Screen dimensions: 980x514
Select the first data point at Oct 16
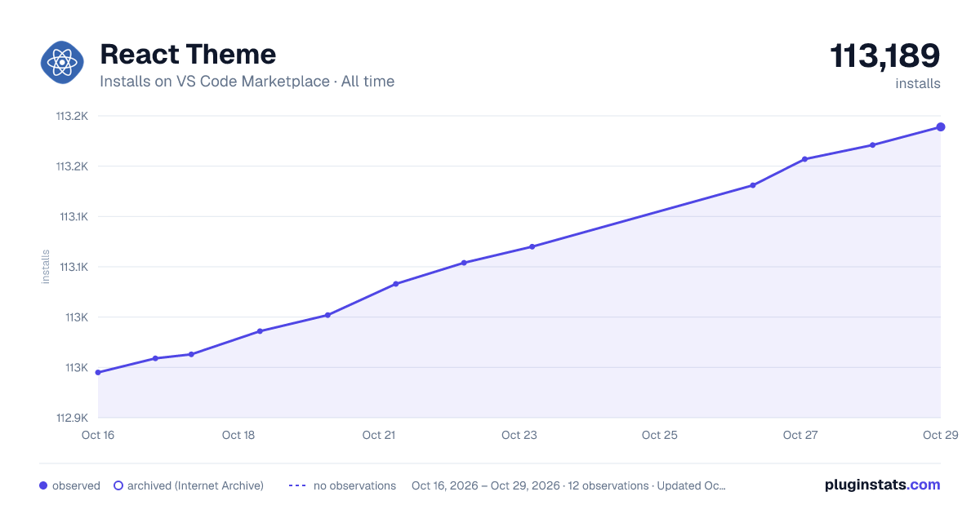[98, 372]
